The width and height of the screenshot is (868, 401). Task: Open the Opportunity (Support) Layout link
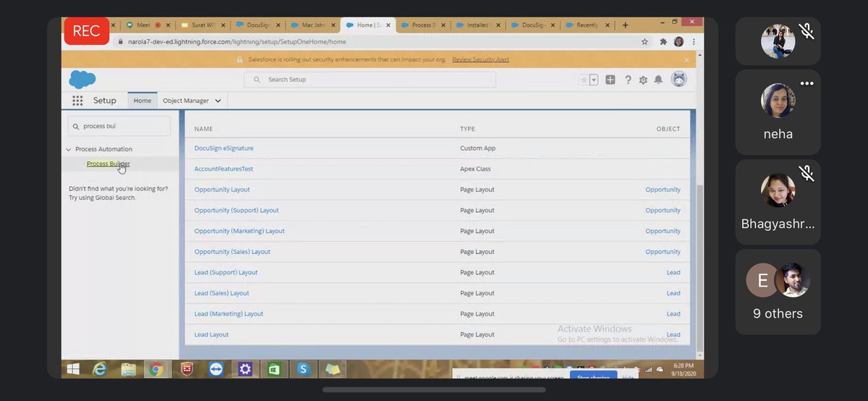[237, 211]
